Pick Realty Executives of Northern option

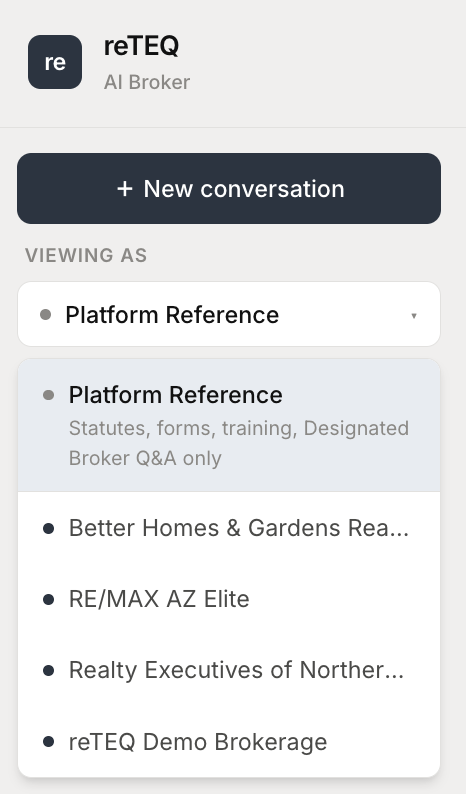coord(229,670)
